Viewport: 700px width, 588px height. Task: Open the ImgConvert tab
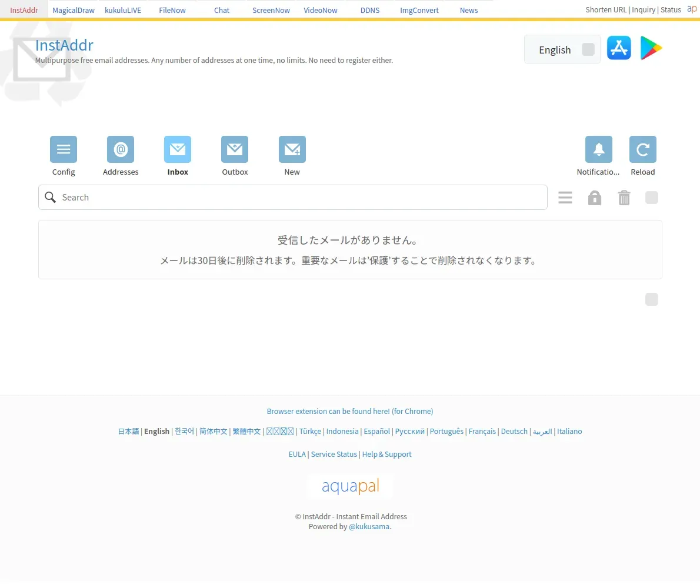pos(419,10)
